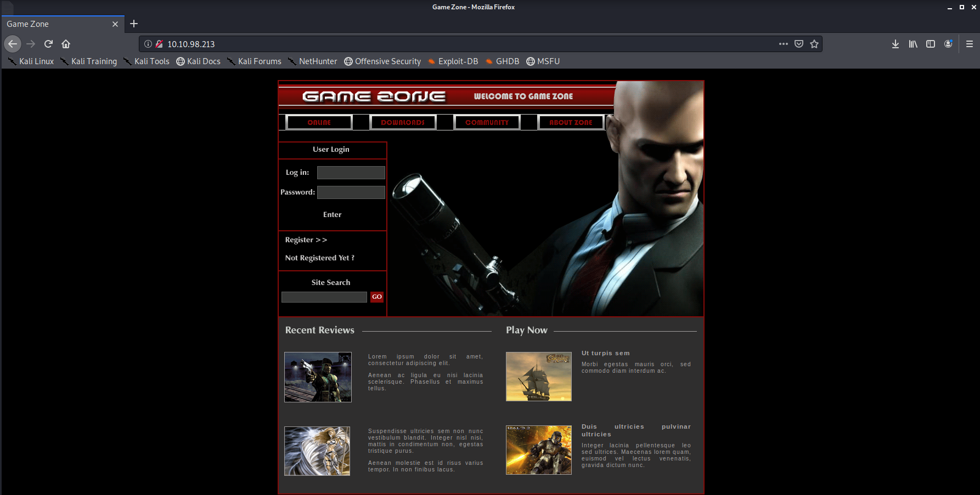Image resolution: width=980 pixels, height=495 pixels.
Task: Click the armored soldier game thumbnail
Action: [539, 450]
